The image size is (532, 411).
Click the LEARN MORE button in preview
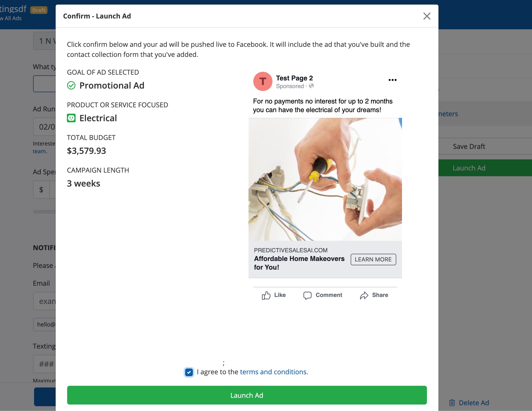coord(373,259)
